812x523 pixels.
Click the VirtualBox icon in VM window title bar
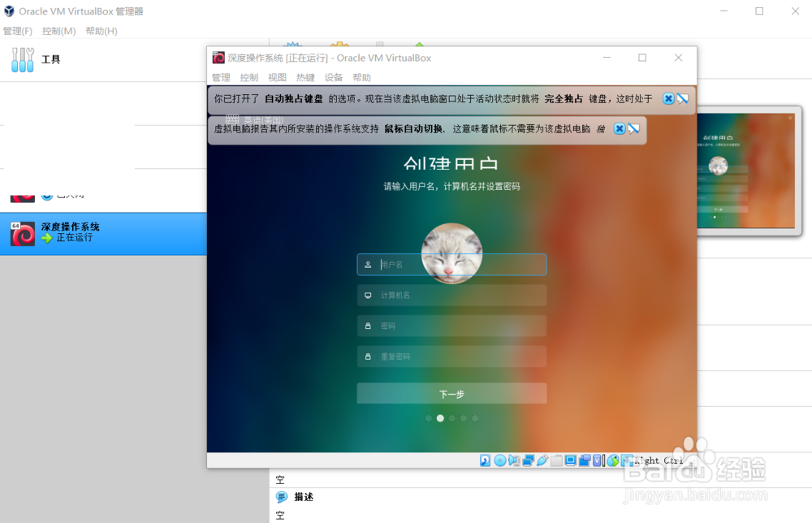pyautogui.click(x=218, y=58)
